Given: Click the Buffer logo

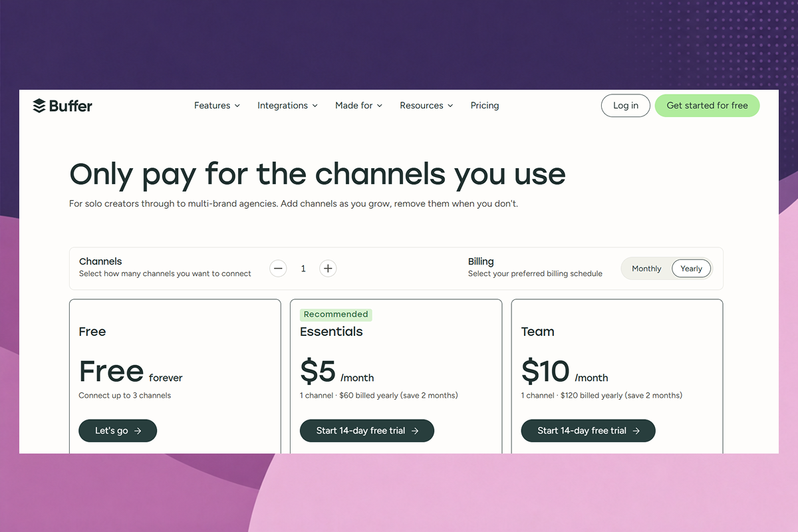Looking at the screenshot, I should (63, 106).
